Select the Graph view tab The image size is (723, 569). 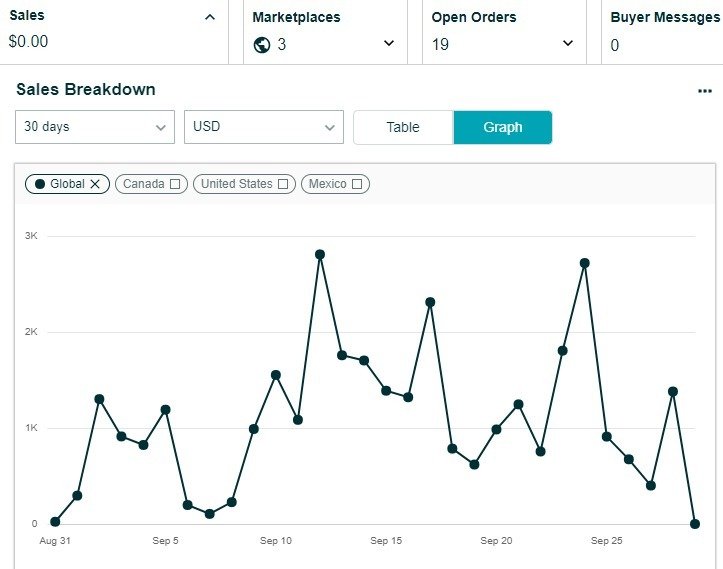502,127
